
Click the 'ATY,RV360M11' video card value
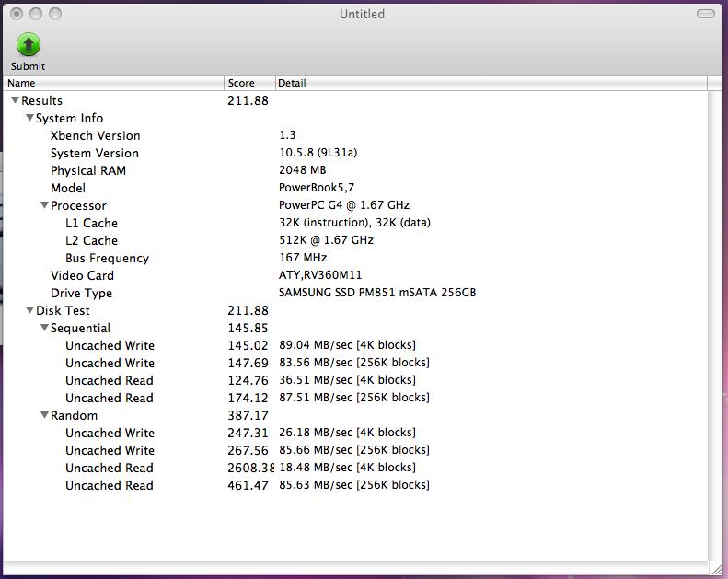pos(320,275)
